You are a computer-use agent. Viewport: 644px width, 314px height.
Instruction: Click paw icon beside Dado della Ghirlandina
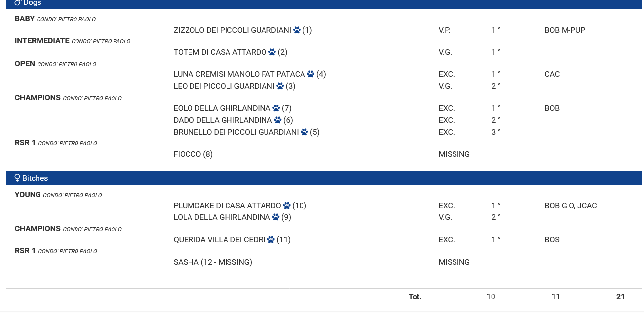pyautogui.click(x=277, y=120)
